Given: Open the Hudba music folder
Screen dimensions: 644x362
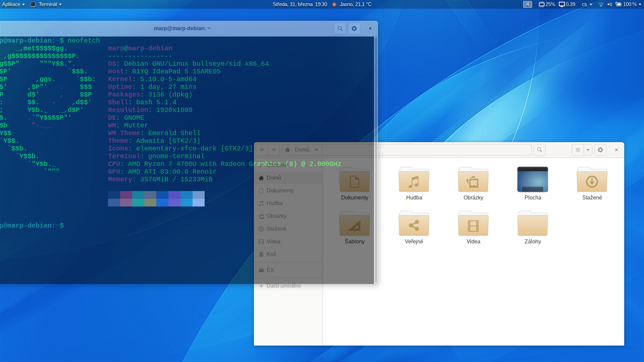Looking at the screenshot, I should click(414, 180).
